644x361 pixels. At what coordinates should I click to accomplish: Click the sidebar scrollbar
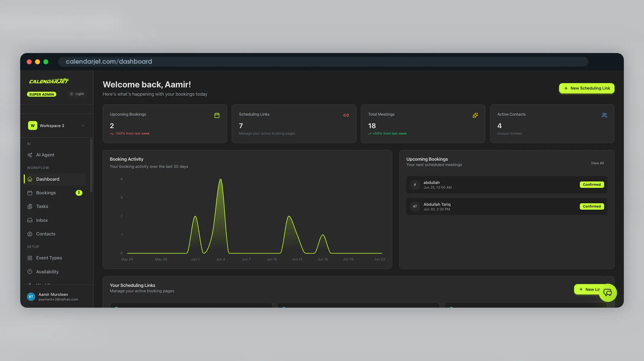coord(91,165)
